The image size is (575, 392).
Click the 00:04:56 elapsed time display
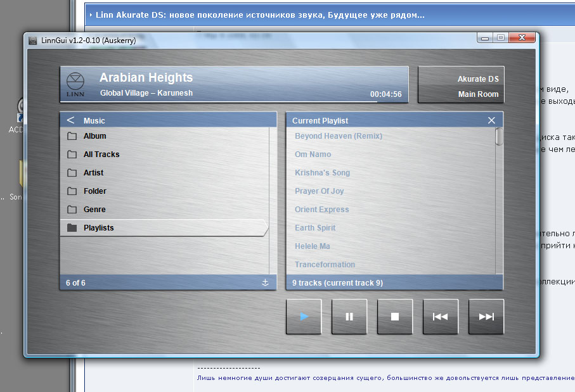click(x=386, y=94)
